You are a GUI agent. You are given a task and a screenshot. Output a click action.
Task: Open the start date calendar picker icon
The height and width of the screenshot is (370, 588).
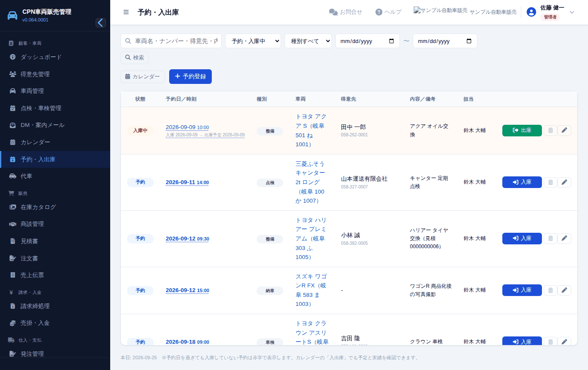point(391,41)
